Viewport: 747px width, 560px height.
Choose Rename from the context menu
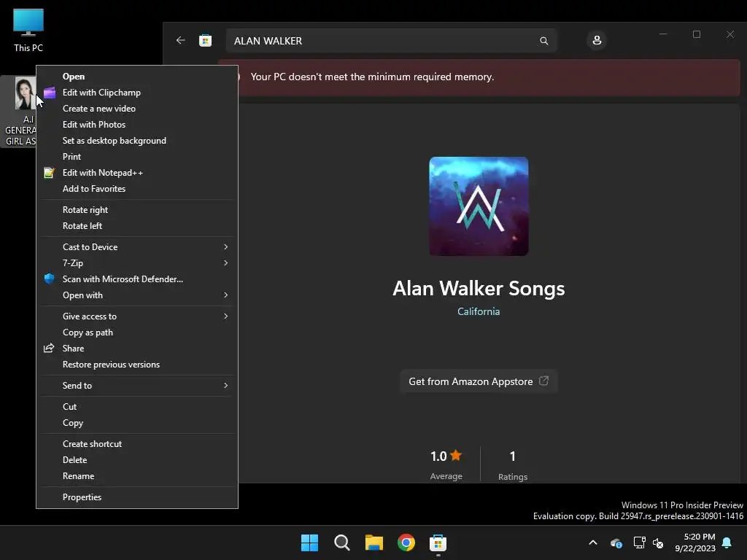pos(137,476)
